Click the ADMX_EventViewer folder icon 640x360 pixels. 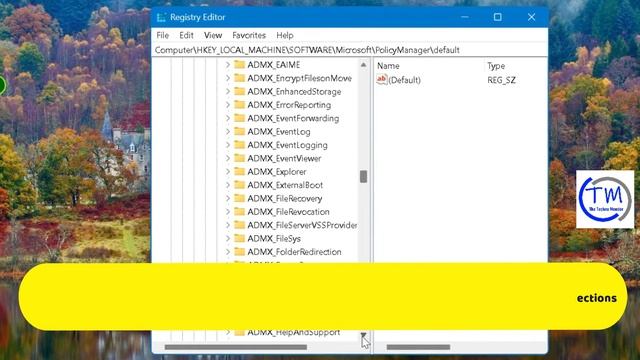240,158
